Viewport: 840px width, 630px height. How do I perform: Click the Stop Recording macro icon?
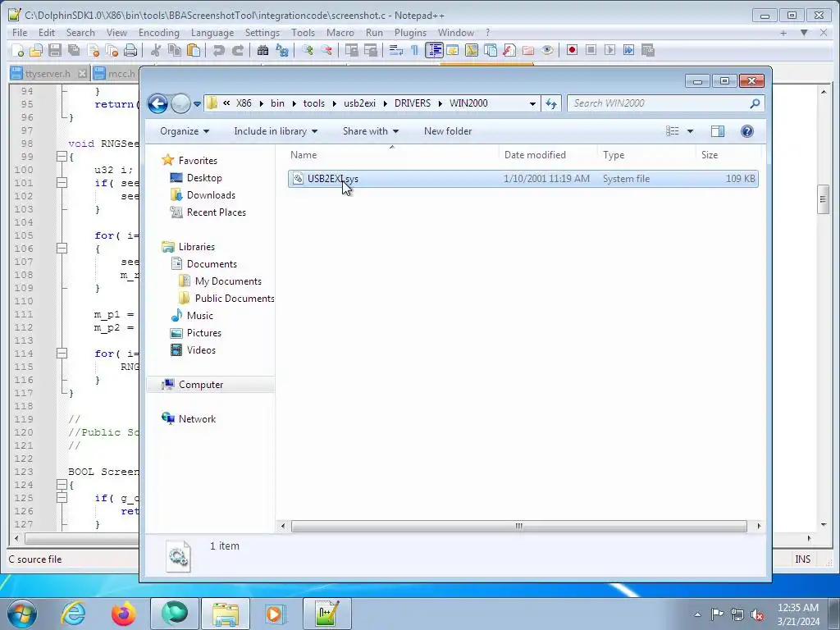tap(591, 50)
